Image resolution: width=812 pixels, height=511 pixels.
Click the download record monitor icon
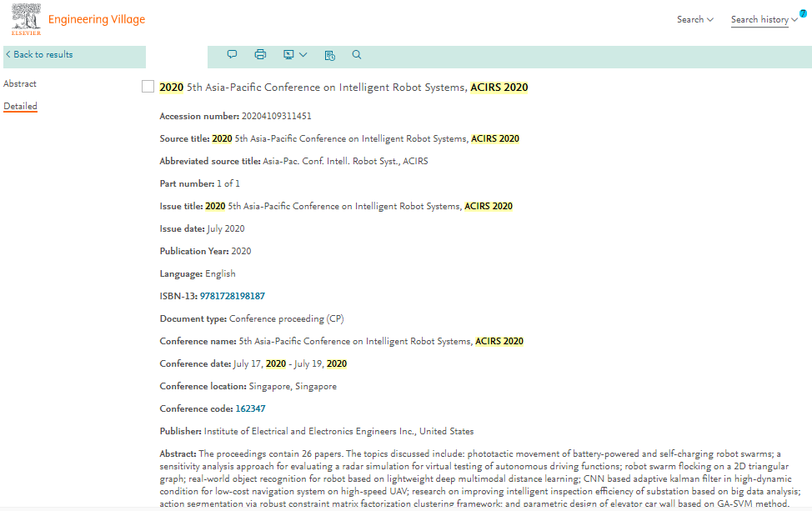click(288, 54)
